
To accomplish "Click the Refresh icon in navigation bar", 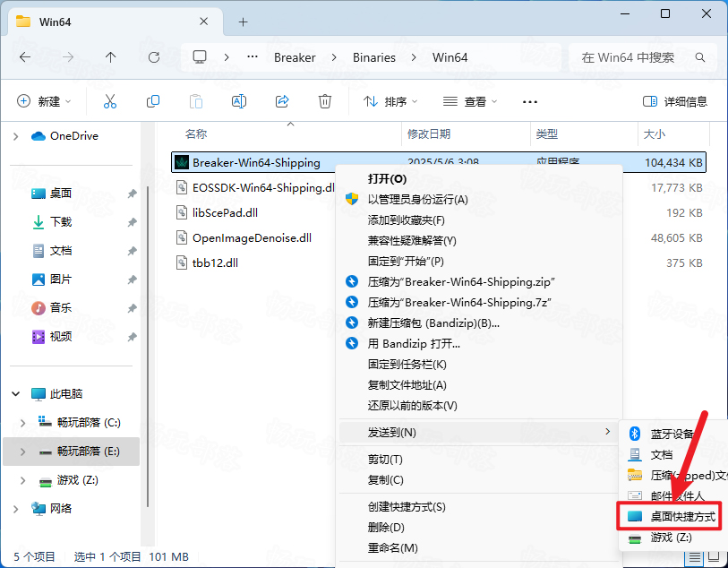I will click(x=154, y=57).
